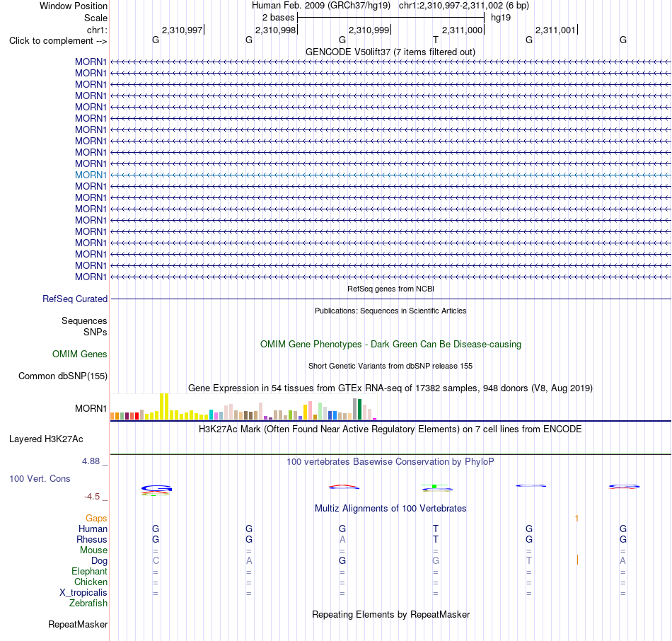
Task: Click the orange insertion bar in the Dog row
Action: [577, 560]
